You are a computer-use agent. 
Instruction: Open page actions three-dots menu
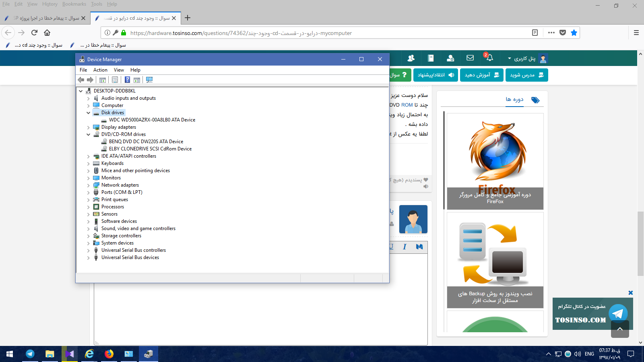551,33
